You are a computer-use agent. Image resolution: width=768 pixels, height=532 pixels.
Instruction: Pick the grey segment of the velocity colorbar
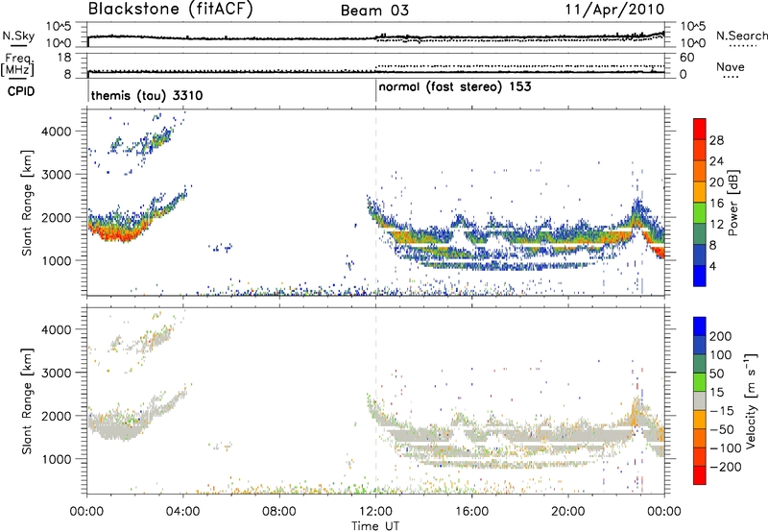click(700, 400)
